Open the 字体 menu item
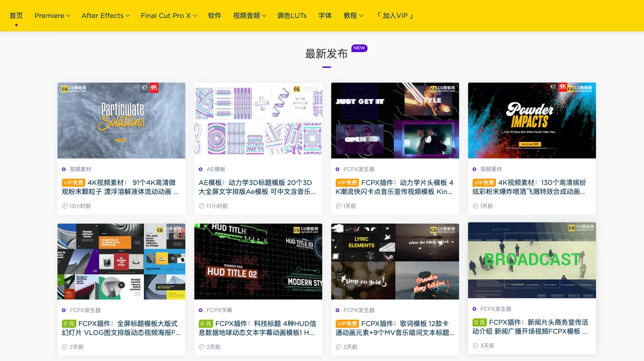644x361 pixels. pos(325,16)
